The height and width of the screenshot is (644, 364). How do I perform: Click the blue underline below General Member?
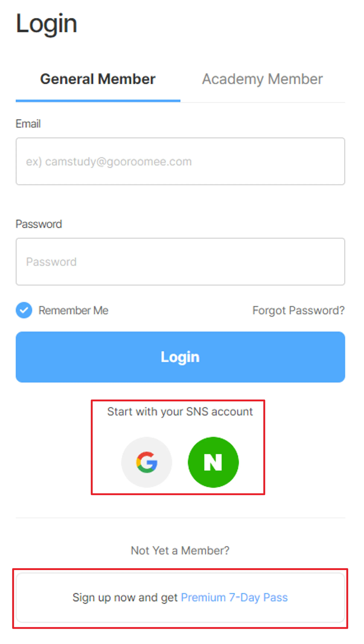(98, 101)
